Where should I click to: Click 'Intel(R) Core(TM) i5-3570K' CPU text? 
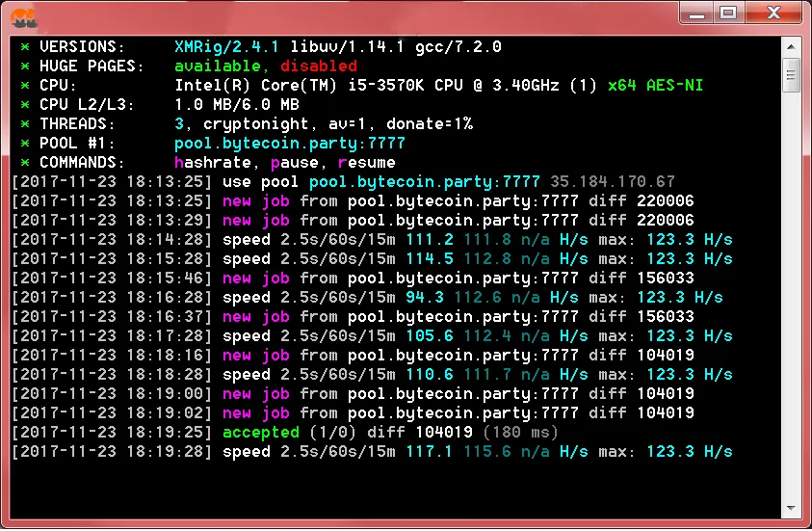[x=300, y=86]
